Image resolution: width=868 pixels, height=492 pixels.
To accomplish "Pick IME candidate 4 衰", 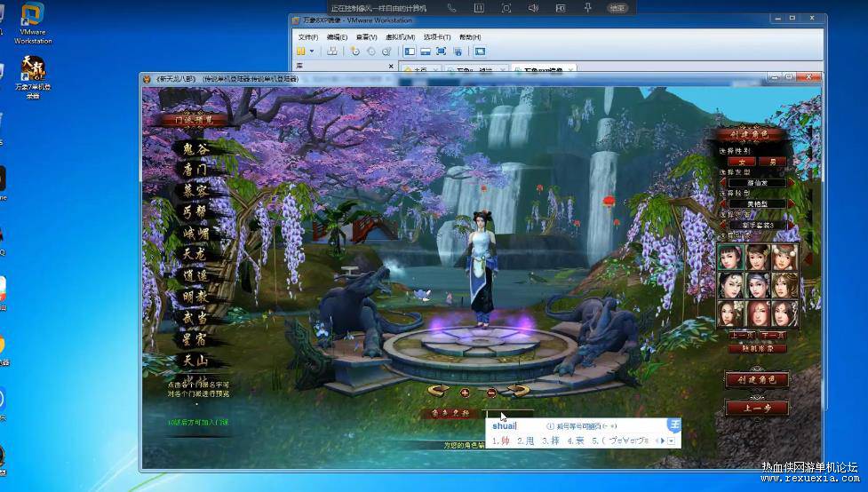I will (x=576, y=440).
